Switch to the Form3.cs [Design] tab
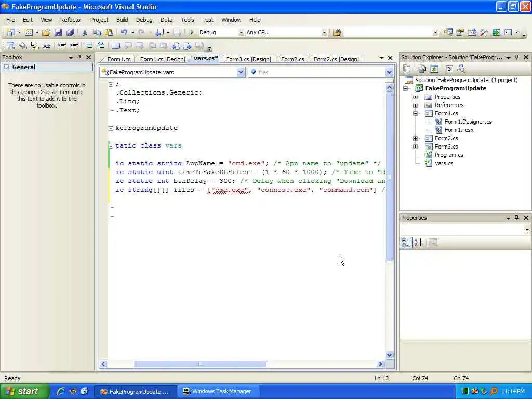 pyautogui.click(x=248, y=59)
